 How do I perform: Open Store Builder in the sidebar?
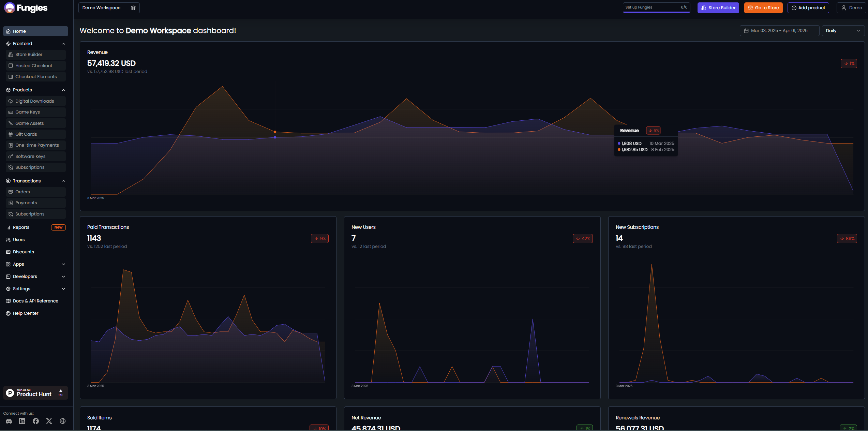click(x=36, y=55)
